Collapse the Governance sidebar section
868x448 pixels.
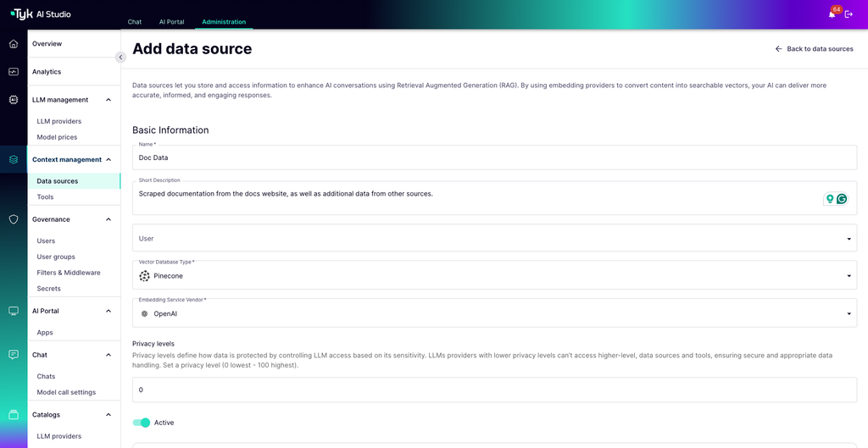click(108, 219)
